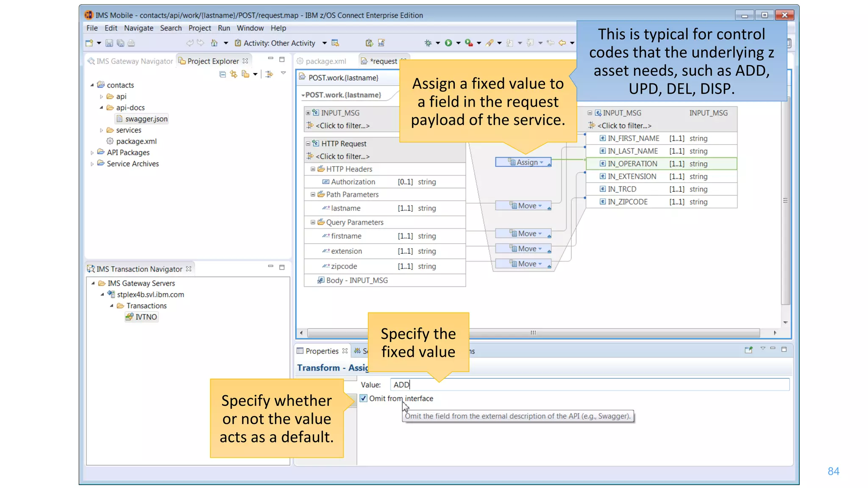Screen dimensions: 868x488
Task: Click Click to filter under right INPUT_MSG
Action: [x=624, y=126]
